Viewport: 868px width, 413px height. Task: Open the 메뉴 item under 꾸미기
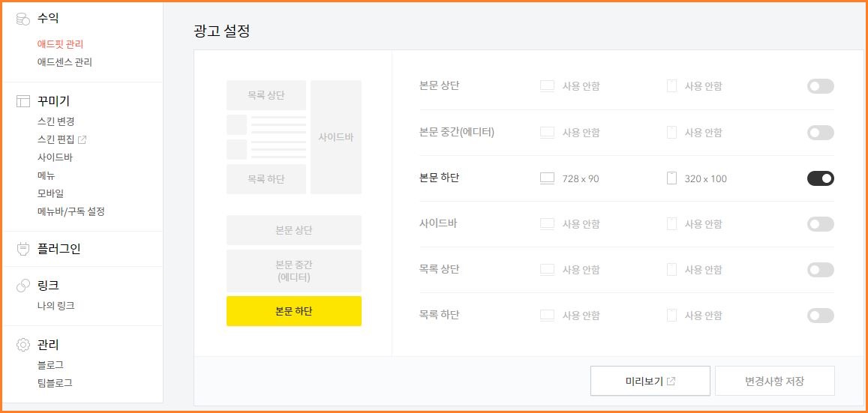[46, 176]
